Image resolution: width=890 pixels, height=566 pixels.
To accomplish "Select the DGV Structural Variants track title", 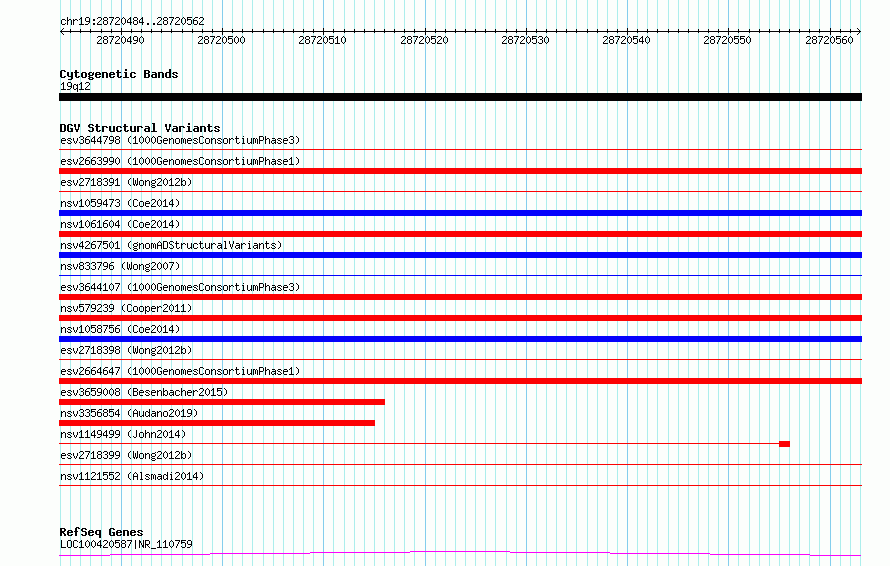I will [x=140, y=128].
